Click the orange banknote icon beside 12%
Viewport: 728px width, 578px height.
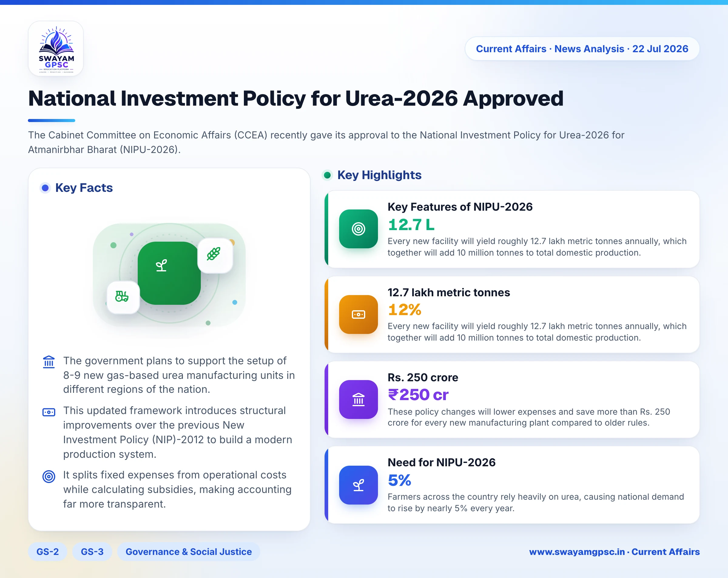click(358, 314)
